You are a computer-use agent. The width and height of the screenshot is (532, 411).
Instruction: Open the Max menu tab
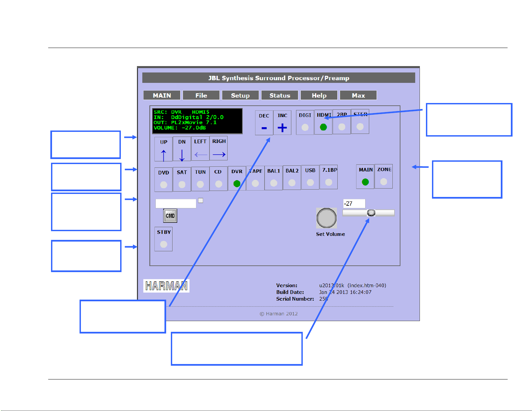coord(358,95)
